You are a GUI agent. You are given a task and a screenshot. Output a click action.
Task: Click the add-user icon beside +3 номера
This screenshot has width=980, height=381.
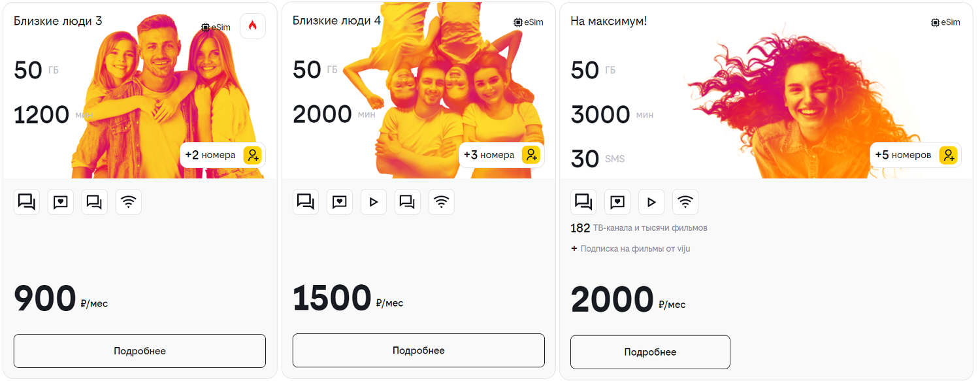[x=531, y=155]
